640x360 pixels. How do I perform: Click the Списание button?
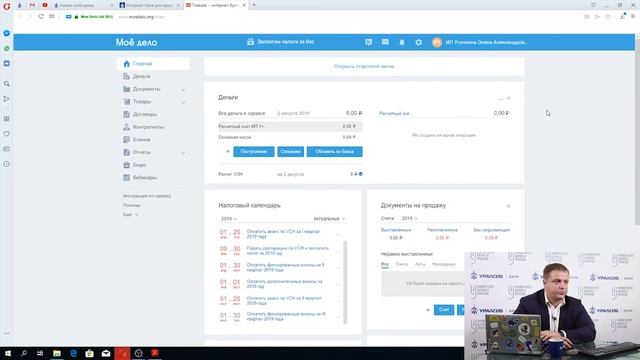click(x=290, y=151)
